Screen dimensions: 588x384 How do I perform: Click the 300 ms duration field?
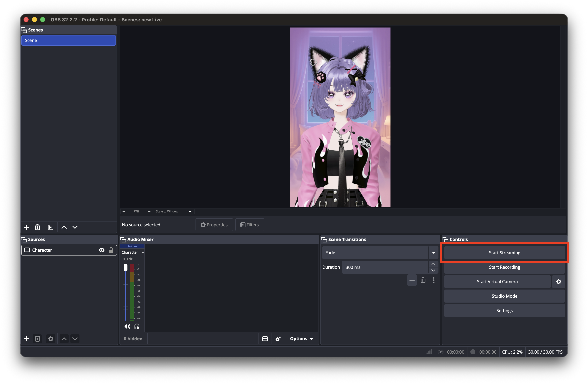(x=385, y=267)
